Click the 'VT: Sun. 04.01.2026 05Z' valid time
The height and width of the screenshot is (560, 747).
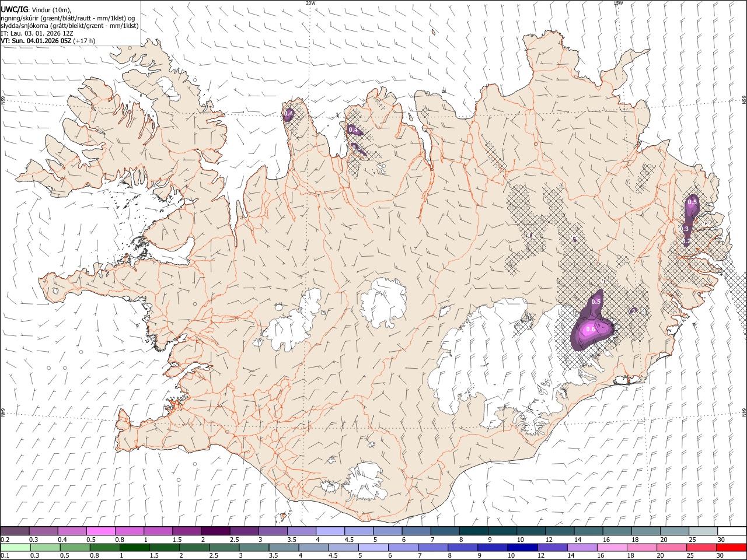36,41
